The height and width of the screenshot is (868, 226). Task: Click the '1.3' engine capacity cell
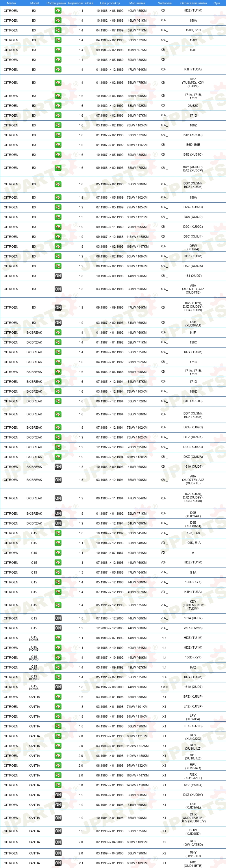tap(81, 572)
